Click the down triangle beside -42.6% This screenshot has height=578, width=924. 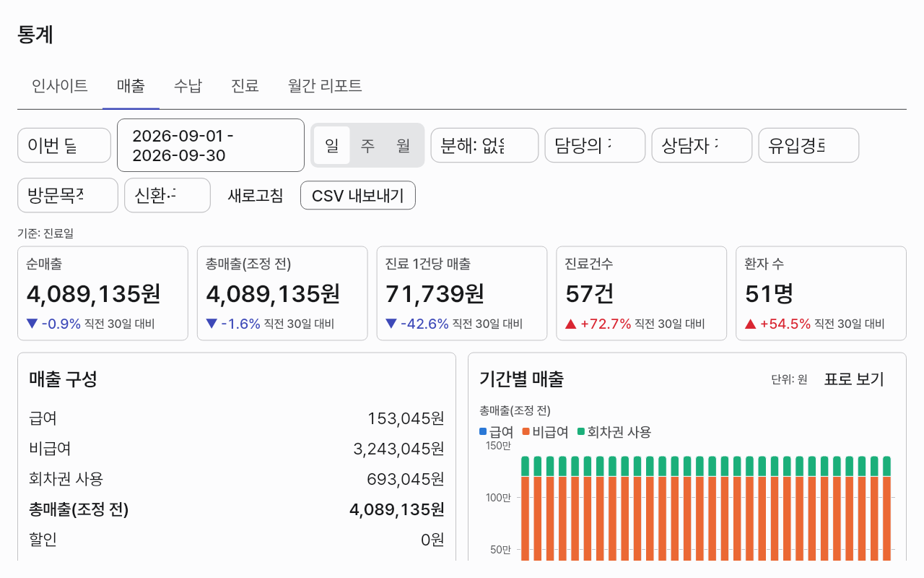(391, 324)
